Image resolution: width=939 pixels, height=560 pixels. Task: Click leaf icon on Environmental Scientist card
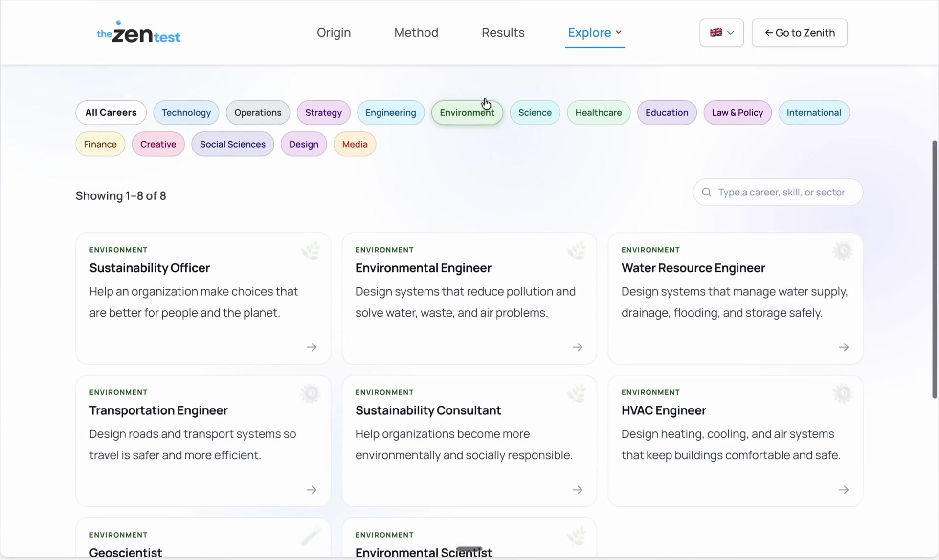(x=577, y=536)
